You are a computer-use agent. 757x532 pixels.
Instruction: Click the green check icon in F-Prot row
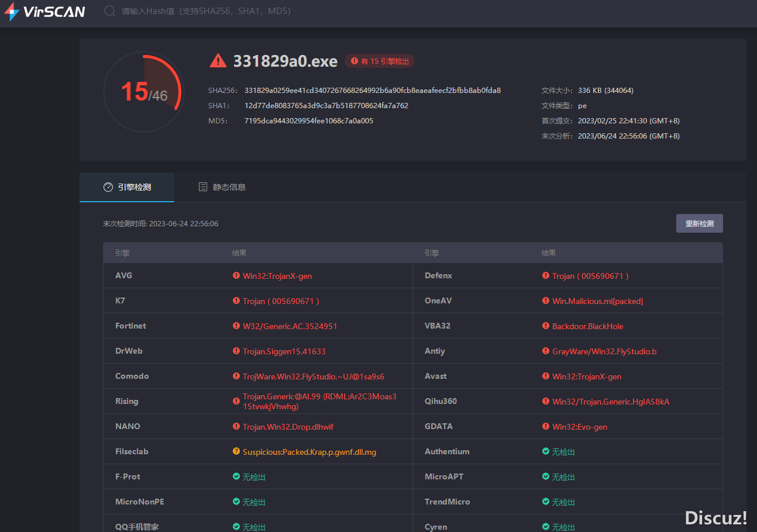click(x=236, y=476)
